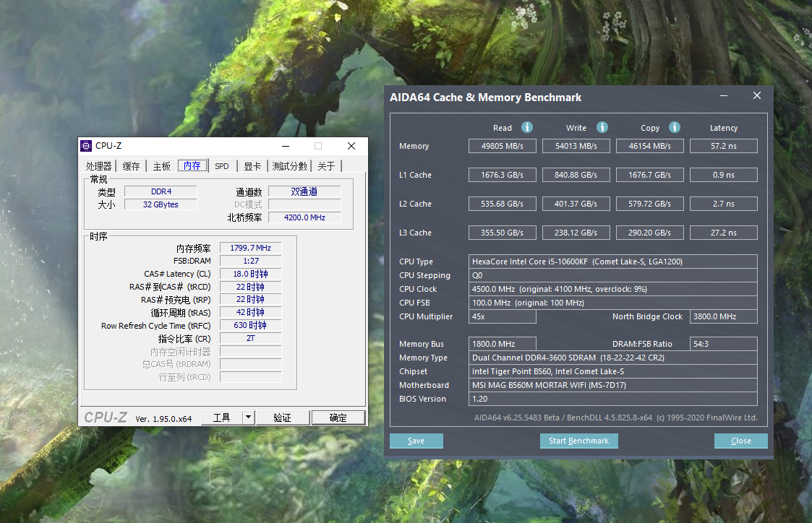812x523 pixels.
Task: Click the CPU Multiplier field 45x
Action: click(x=503, y=316)
